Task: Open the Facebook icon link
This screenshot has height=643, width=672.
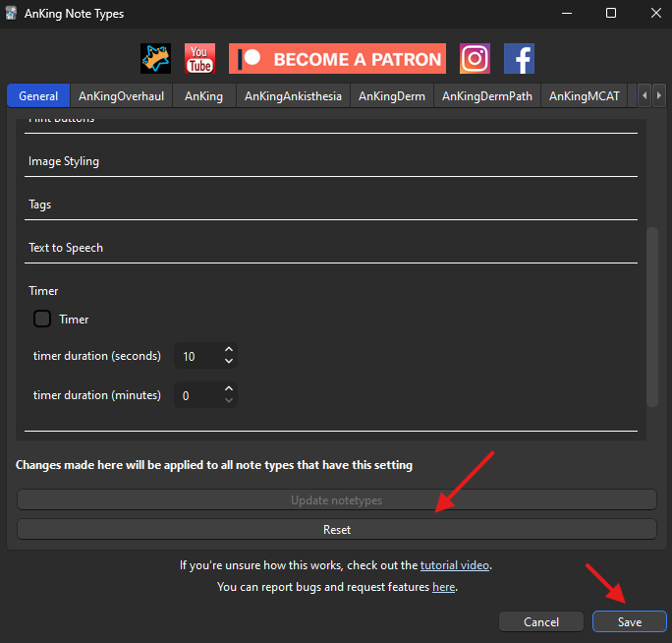Action: tap(519, 59)
